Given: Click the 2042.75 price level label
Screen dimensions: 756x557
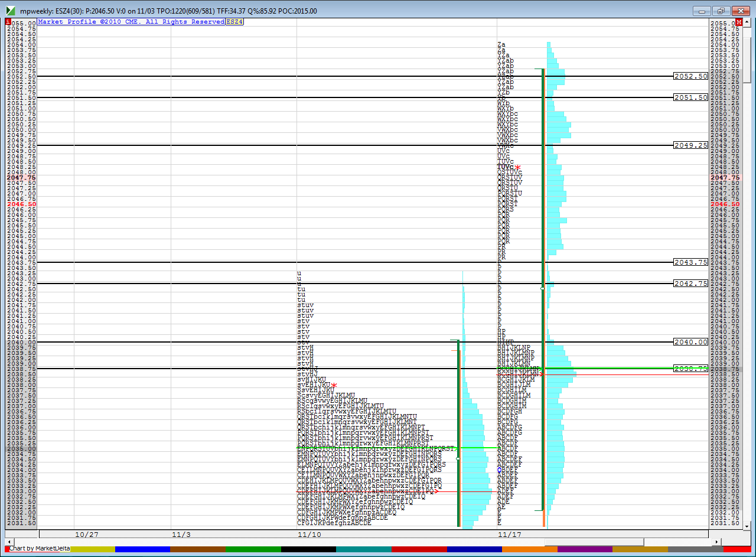Looking at the screenshot, I should click(x=690, y=284).
